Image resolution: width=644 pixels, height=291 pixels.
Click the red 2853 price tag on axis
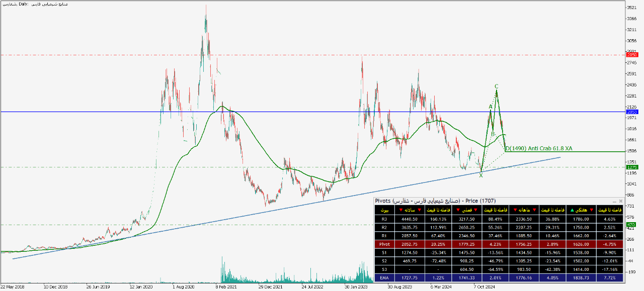coord(631,54)
